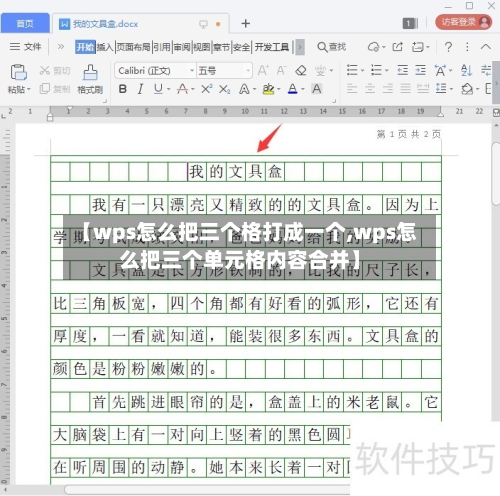This screenshot has height=496, width=500.
Task: Click the text effects outlined A icon
Action: coord(244,89)
